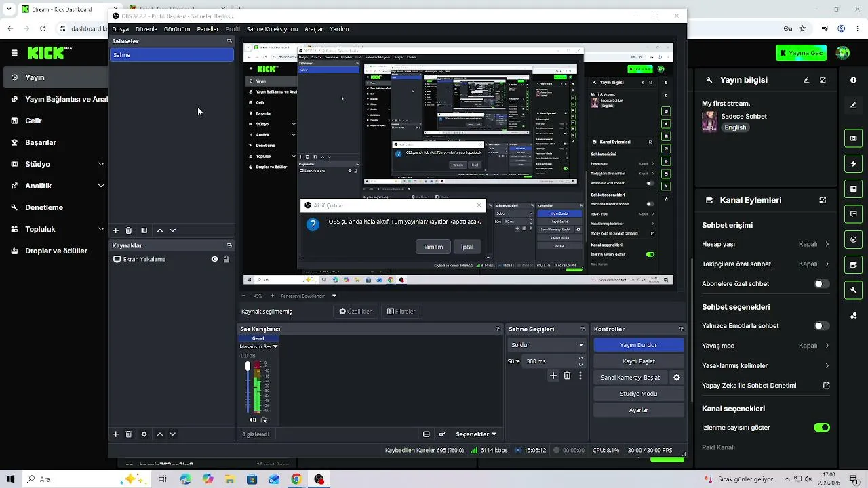Toggle audio monitoring headphone icon
The image size is (868, 488).
click(x=264, y=420)
